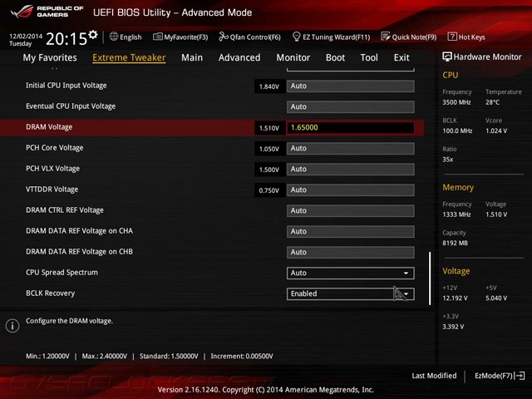Click the Qfan Control fan icon
532x399 pixels.
pos(224,37)
